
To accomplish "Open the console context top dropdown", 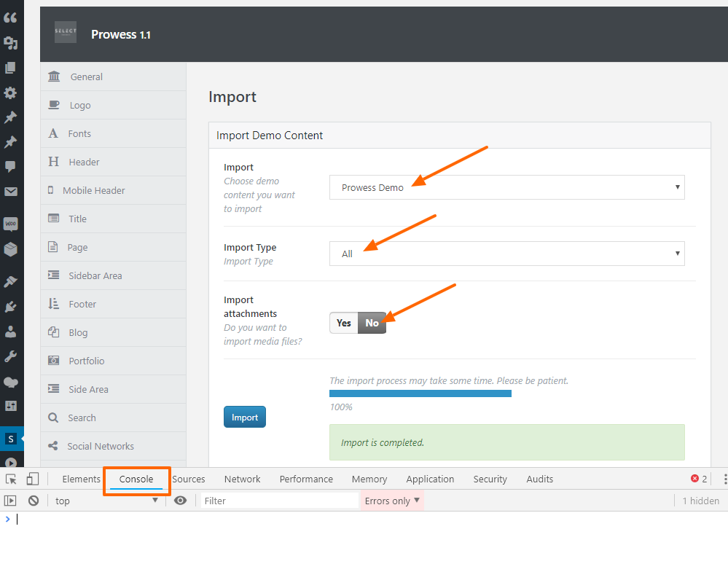I will click(x=106, y=501).
